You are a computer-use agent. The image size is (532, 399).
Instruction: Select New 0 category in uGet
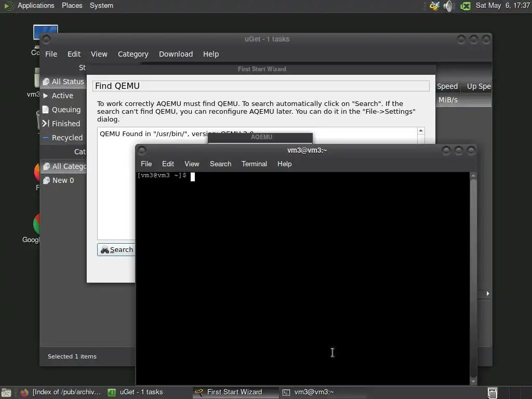coord(63,180)
